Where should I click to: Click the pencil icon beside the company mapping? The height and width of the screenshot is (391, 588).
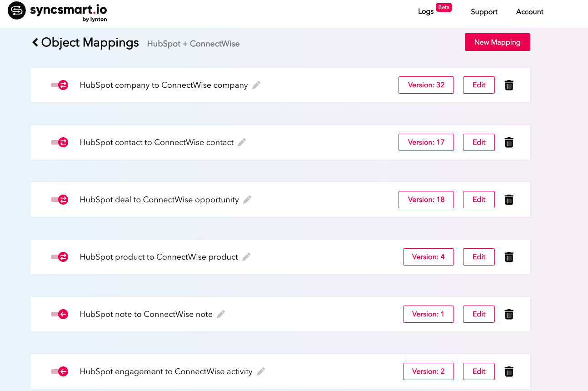coord(255,85)
